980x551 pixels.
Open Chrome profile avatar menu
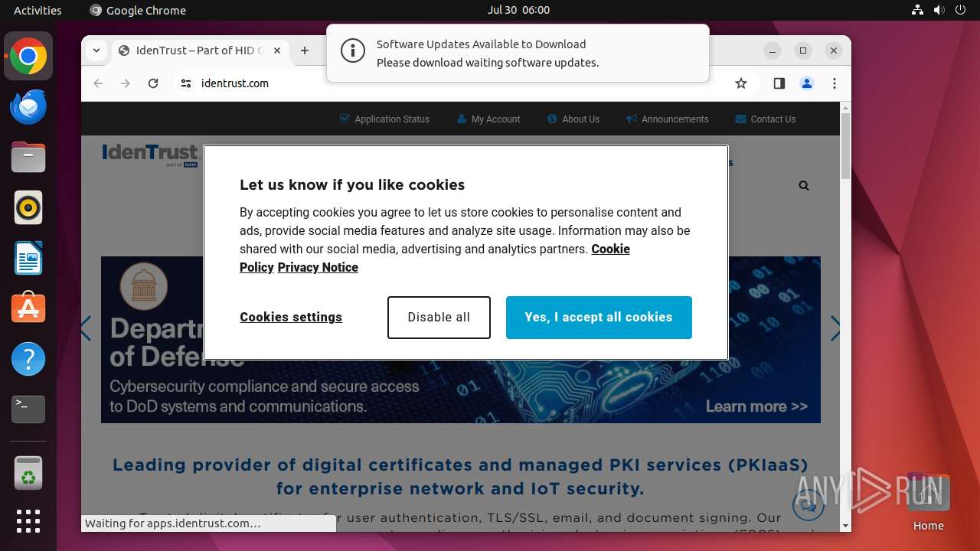807,83
